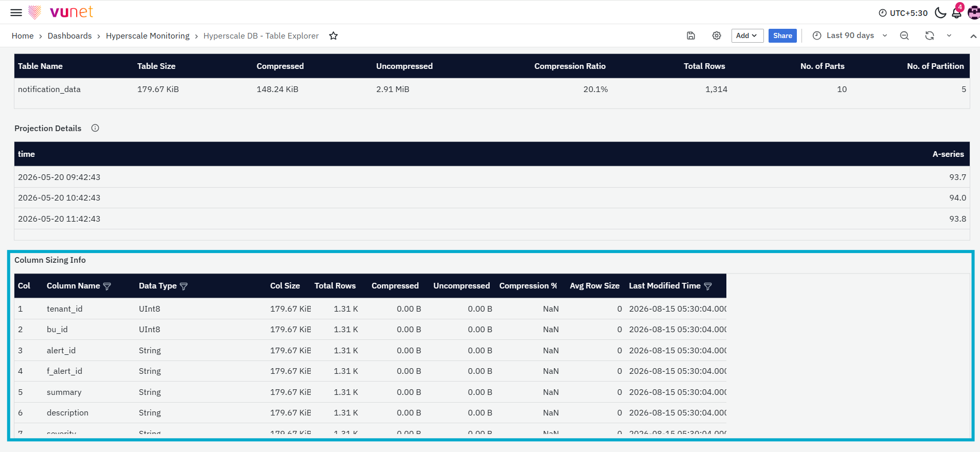This screenshot has height=452, width=980.
Task: Open Hyperscale Monitoring breadcrumb link
Action: click(x=148, y=35)
